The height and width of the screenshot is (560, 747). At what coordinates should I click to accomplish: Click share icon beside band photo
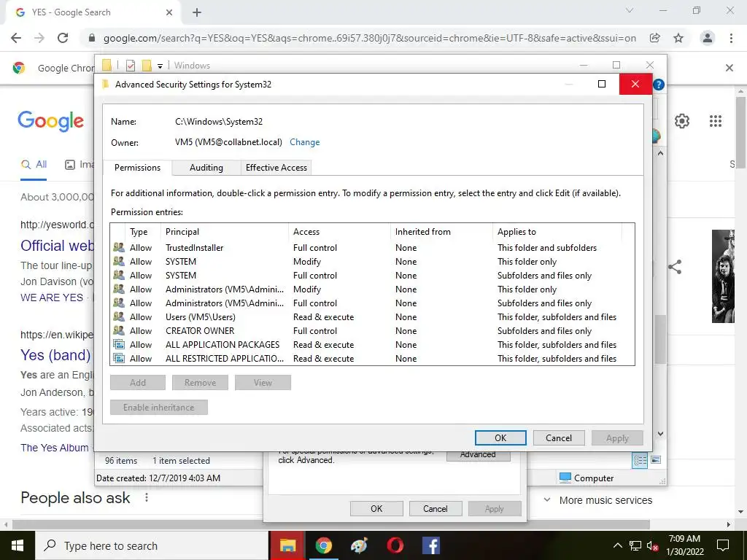(675, 267)
